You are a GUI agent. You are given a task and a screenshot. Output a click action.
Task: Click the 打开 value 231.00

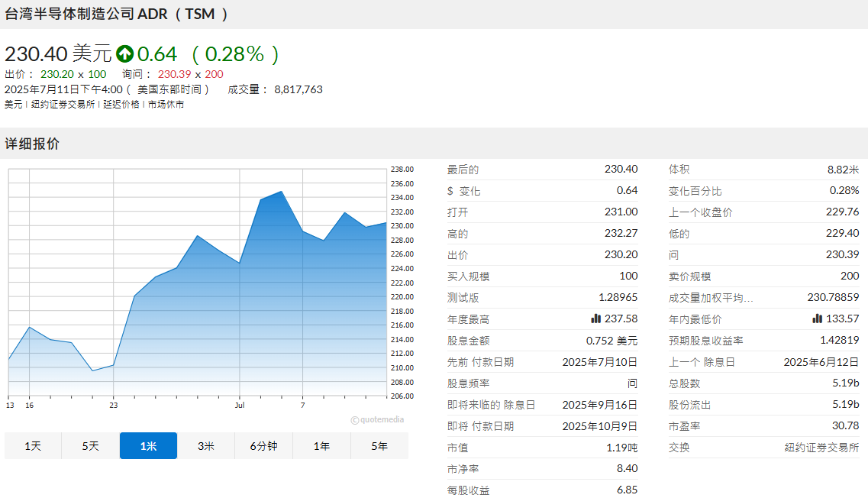pyautogui.click(x=621, y=212)
